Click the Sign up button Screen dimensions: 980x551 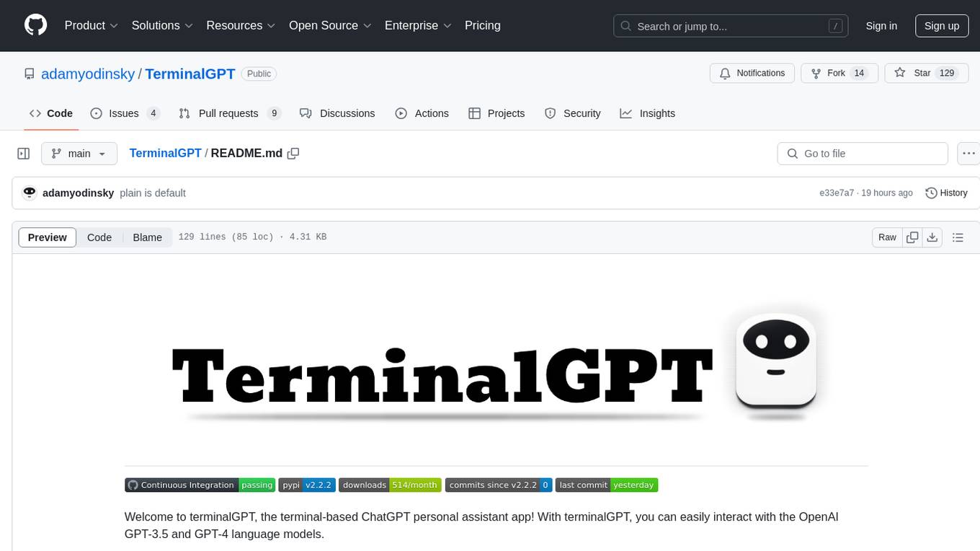pos(942,26)
